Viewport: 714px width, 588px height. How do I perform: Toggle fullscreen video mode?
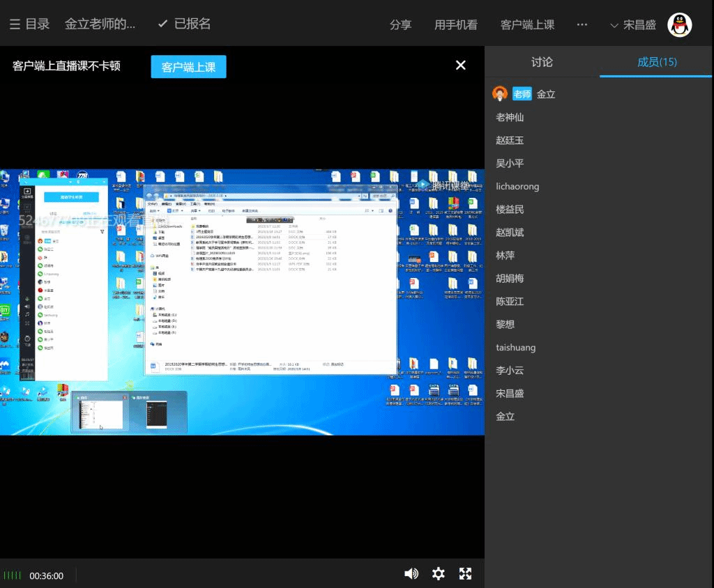(465, 573)
